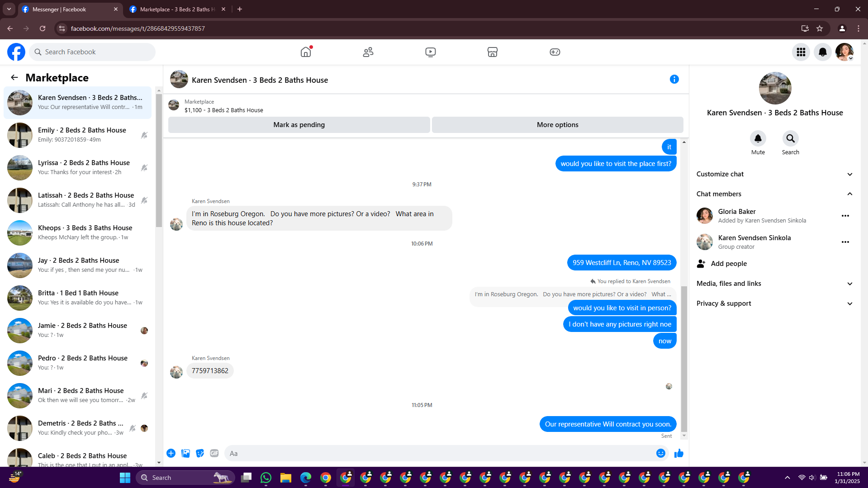Bookmark this page with the star icon

point(820,28)
